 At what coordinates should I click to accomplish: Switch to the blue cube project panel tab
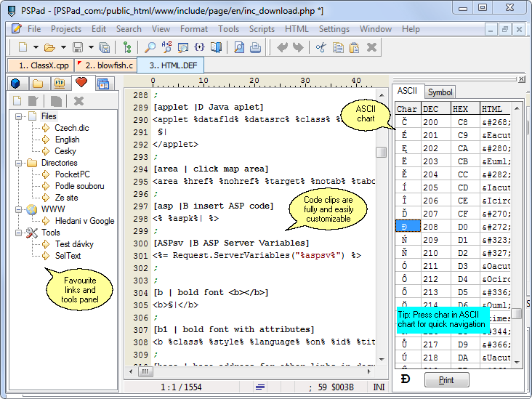(15, 83)
